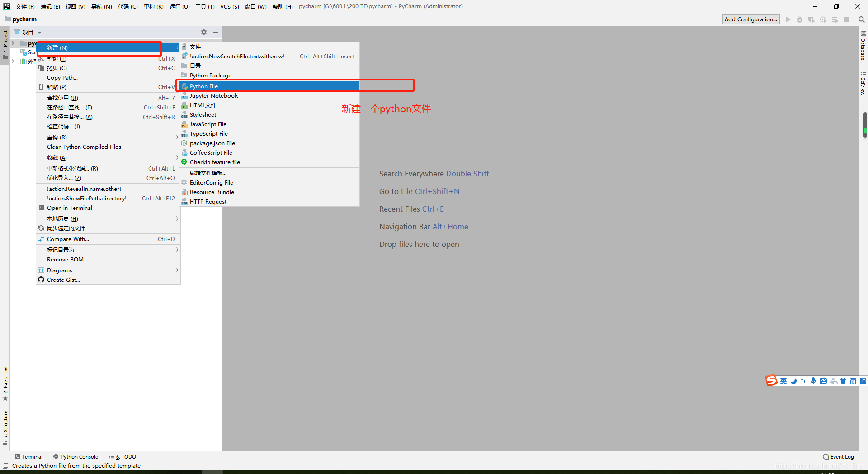Click Add Configuration button

pos(751,19)
